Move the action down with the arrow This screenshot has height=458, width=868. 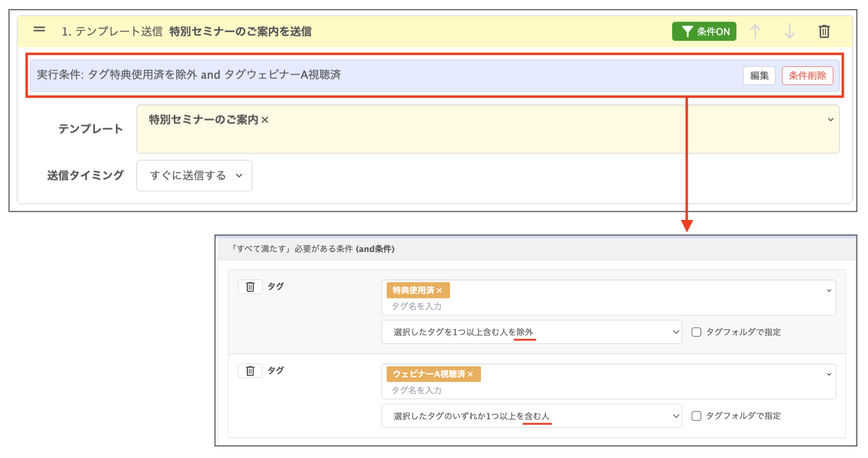[789, 32]
